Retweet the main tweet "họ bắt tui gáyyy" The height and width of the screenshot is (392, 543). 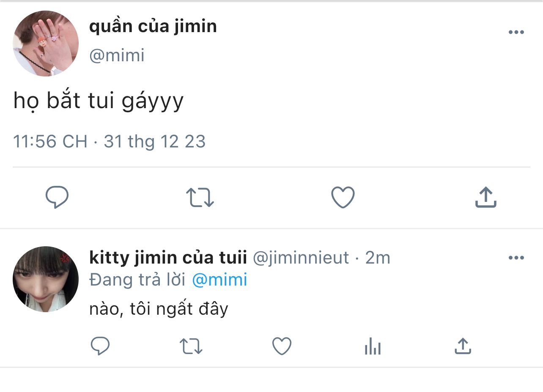coord(200,197)
